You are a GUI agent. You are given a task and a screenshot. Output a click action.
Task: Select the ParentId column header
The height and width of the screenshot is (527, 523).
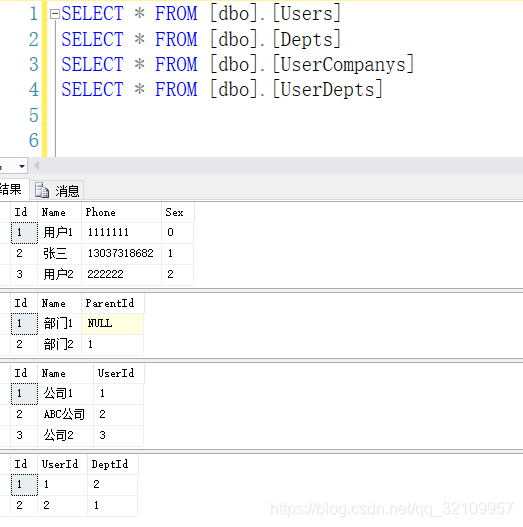point(113,303)
